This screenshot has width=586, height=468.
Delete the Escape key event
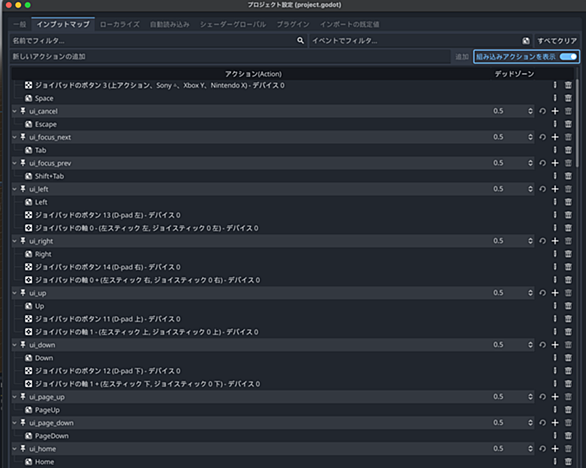pos(568,124)
